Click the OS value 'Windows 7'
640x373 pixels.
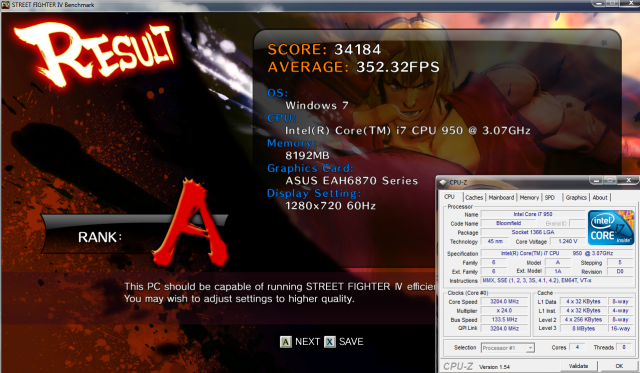(x=317, y=105)
